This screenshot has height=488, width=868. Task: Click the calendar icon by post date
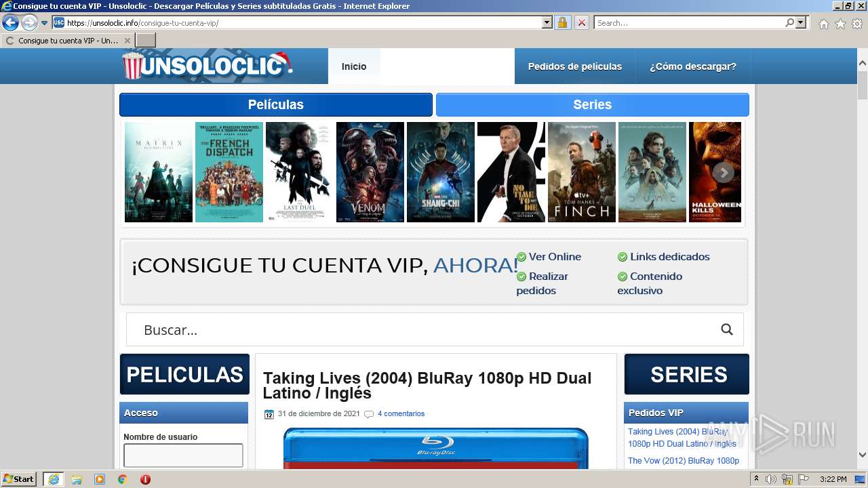pos(269,414)
